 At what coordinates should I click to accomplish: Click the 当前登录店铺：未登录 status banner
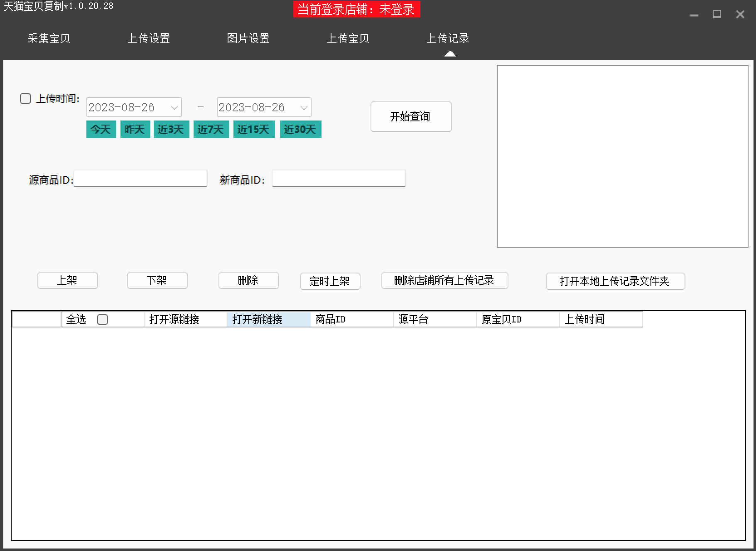pyautogui.click(x=356, y=9)
